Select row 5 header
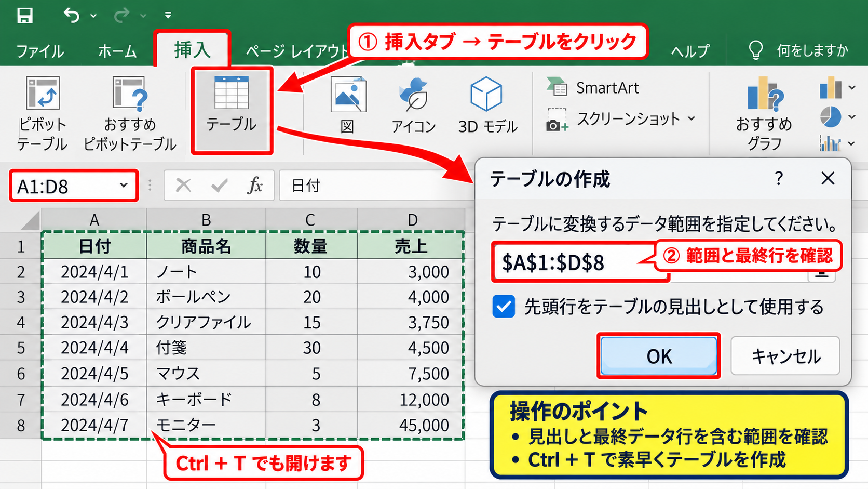868x489 pixels. click(x=21, y=348)
